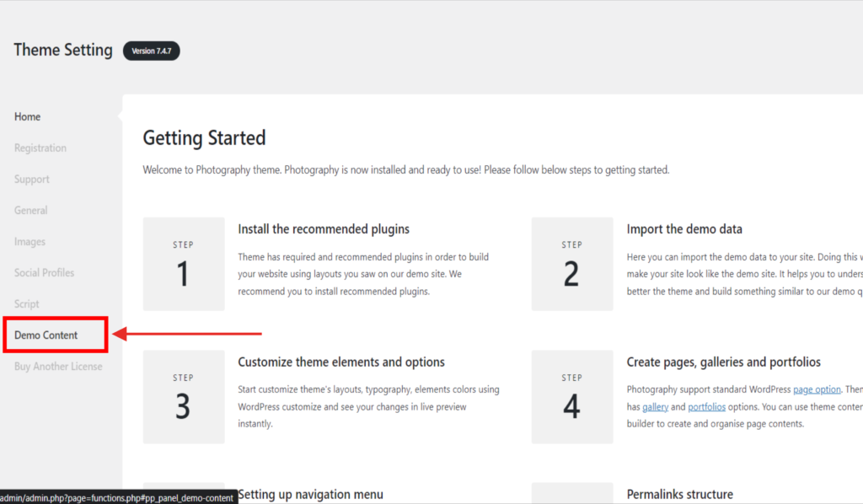This screenshot has width=863, height=504.
Task: Click 'Customize theme elements and options' heading
Action: pyautogui.click(x=341, y=362)
